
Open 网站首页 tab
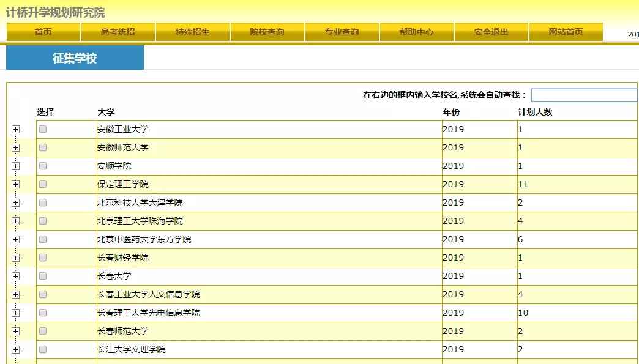click(x=566, y=32)
